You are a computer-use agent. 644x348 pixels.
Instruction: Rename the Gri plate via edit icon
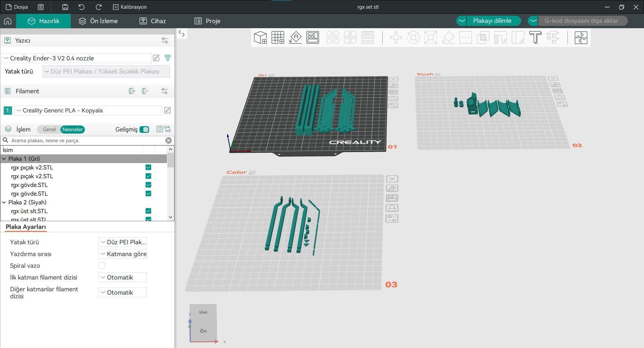click(271, 76)
